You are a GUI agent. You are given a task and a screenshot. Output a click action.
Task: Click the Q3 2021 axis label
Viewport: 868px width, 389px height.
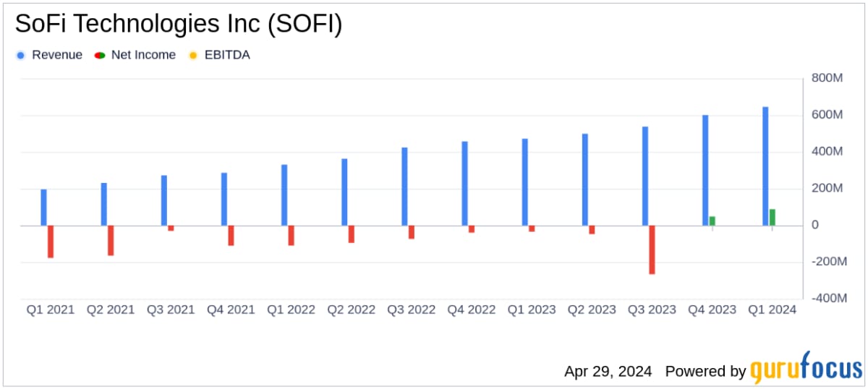pyautogui.click(x=171, y=309)
